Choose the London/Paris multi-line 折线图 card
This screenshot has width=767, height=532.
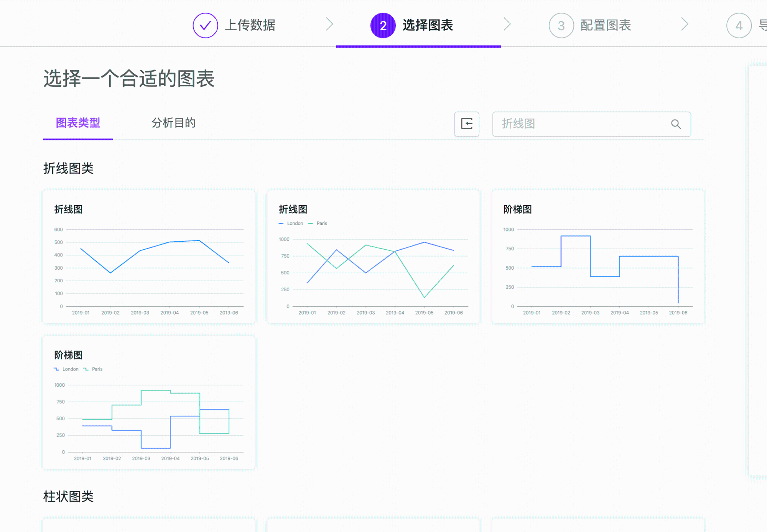point(373,257)
